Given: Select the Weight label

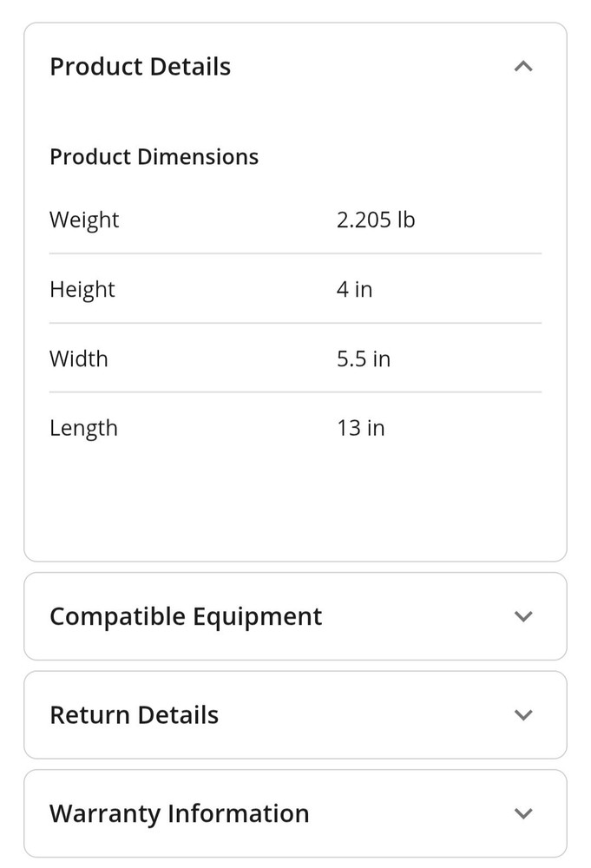Looking at the screenshot, I should point(84,220).
